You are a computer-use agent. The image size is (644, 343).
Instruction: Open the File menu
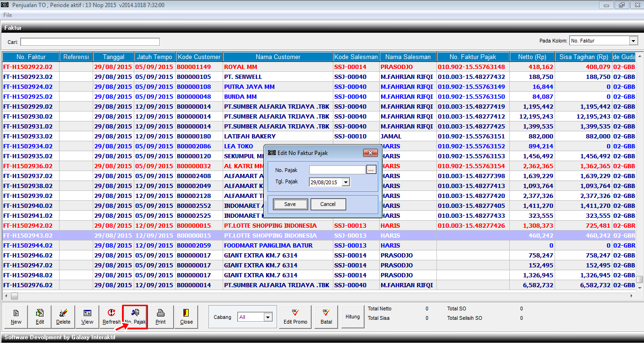(x=8, y=15)
